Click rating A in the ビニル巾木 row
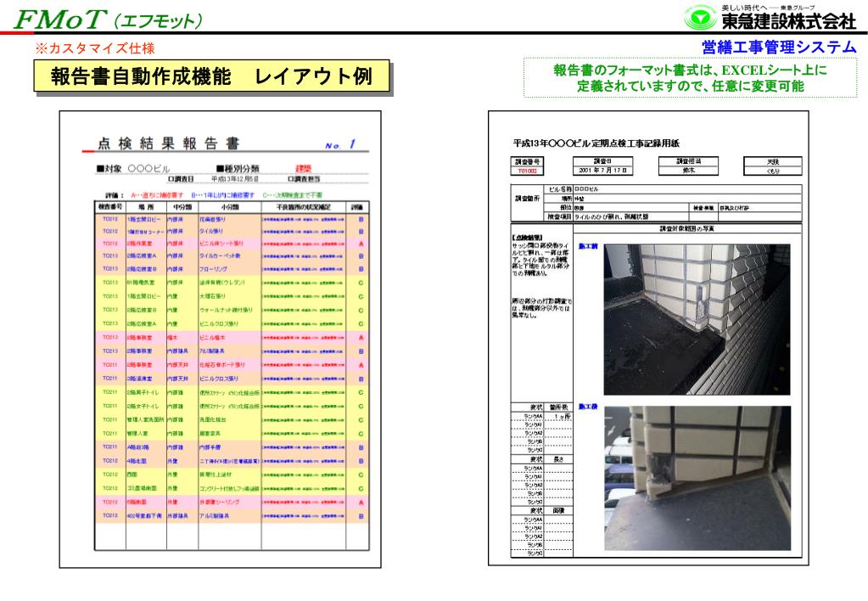 click(361, 337)
